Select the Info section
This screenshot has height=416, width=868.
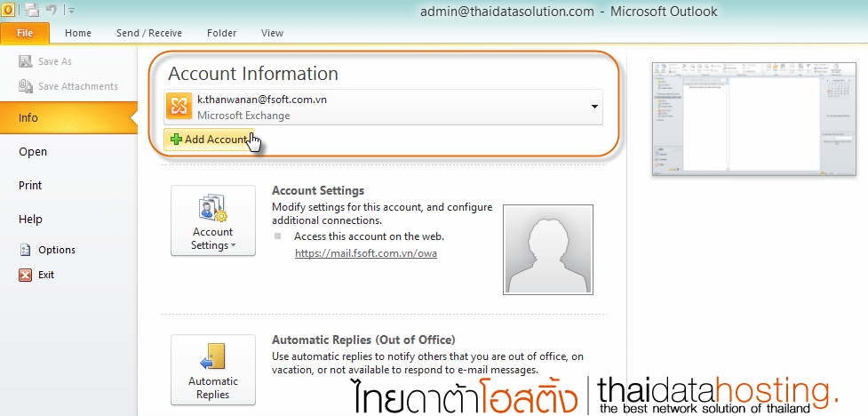pos(68,117)
